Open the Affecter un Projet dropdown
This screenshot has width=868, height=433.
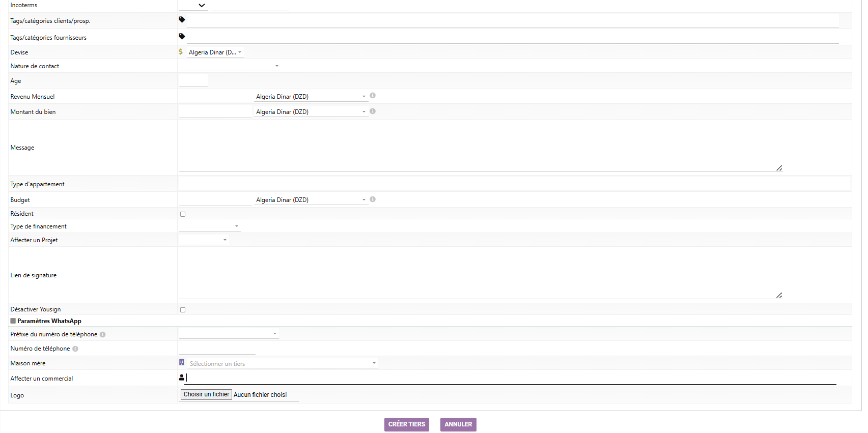pos(204,240)
